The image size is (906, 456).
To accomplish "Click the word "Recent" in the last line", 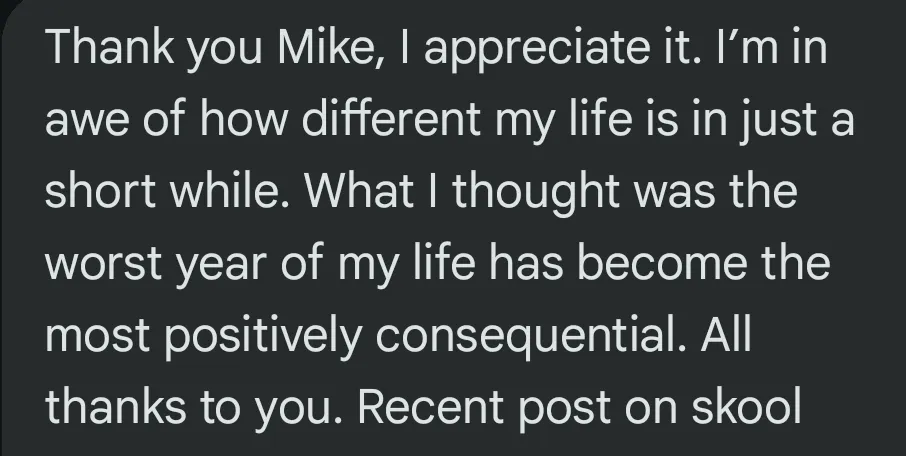I will pyautogui.click(x=430, y=406).
